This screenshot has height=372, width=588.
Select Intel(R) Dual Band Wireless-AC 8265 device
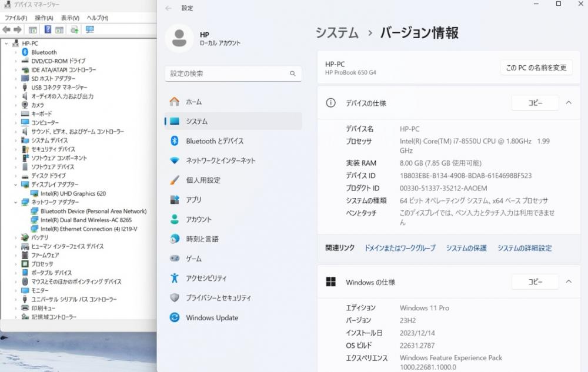[86, 220]
